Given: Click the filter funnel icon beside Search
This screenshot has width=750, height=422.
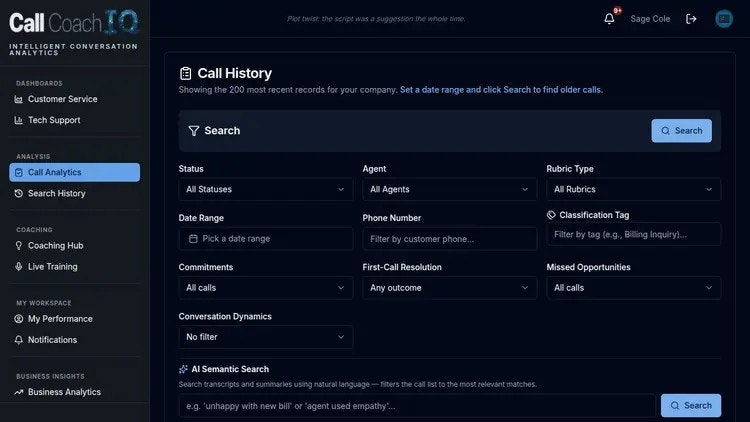Looking at the screenshot, I should pyautogui.click(x=194, y=131).
